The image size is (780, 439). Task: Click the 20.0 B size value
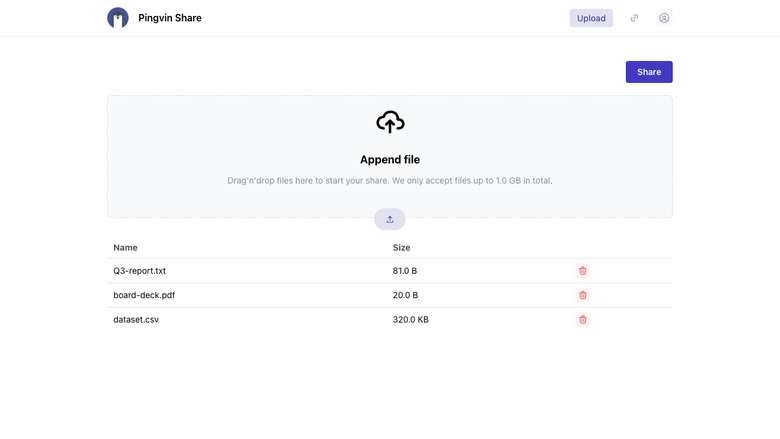(x=405, y=295)
